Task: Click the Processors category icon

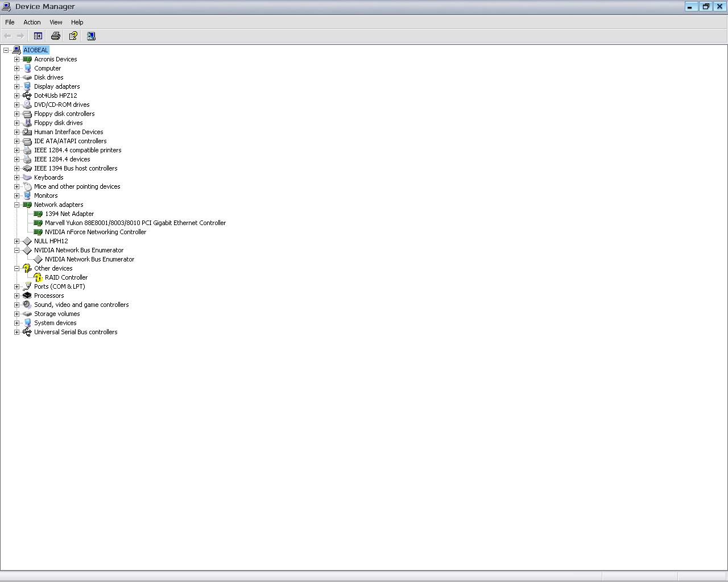Action: pos(27,296)
